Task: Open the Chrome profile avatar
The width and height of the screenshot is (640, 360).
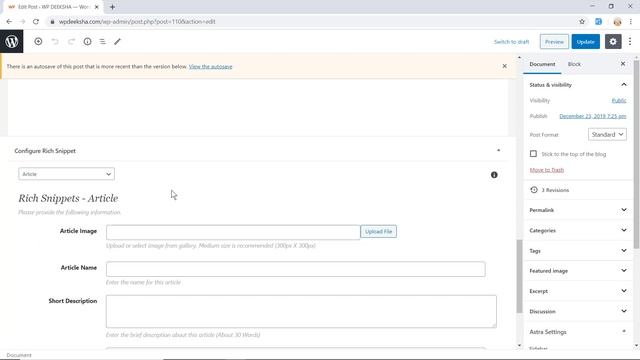Action: (617, 22)
